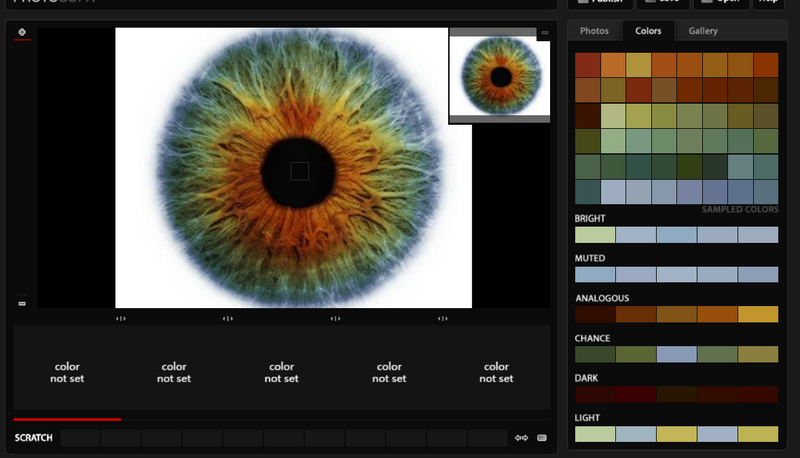Pick the light green swatch in the Light row

595,434
